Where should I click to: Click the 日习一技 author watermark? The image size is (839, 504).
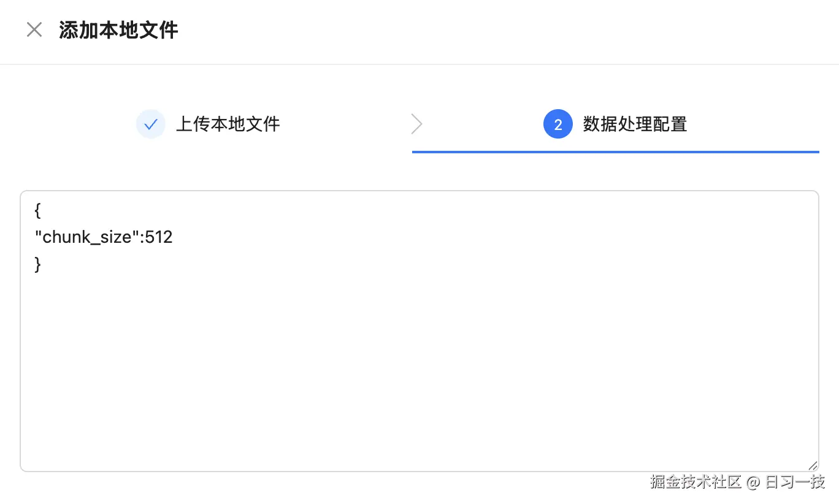(x=795, y=482)
